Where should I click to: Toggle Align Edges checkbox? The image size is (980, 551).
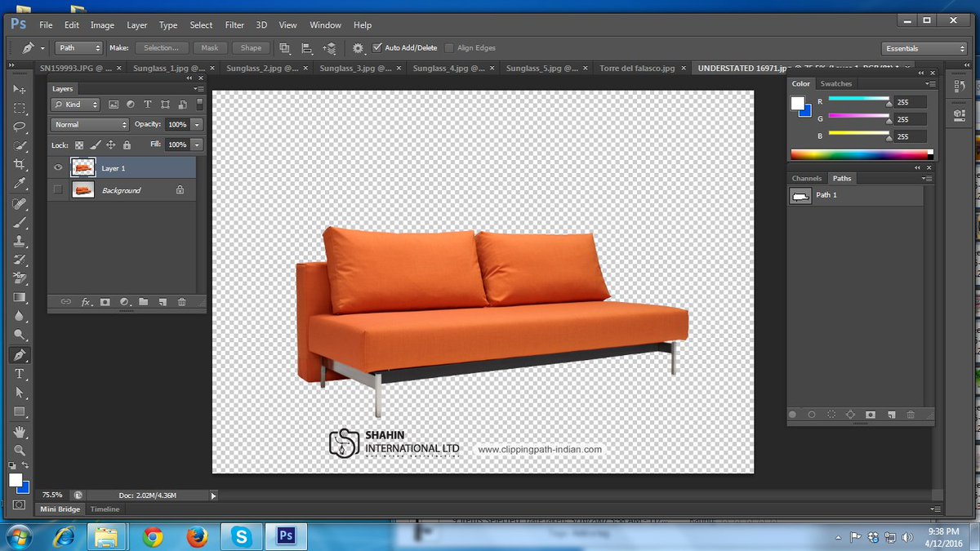click(x=450, y=48)
